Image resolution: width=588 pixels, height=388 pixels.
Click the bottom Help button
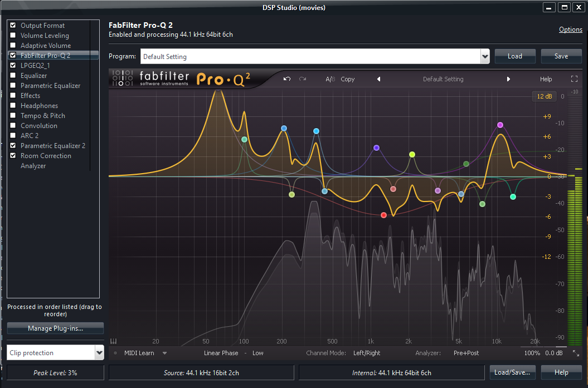561,372
